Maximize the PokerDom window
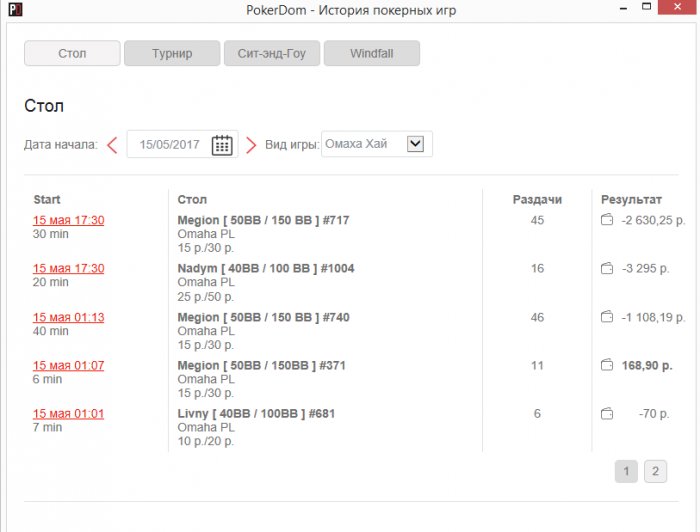The height and width of the screenshot is (532, 700). coord(646,7)
